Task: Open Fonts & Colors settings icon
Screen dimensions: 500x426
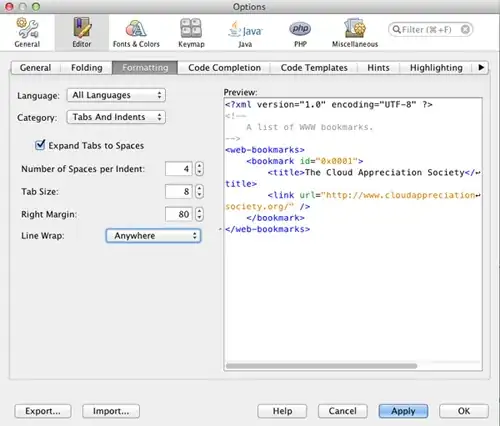Action: [x=136, y=29]
